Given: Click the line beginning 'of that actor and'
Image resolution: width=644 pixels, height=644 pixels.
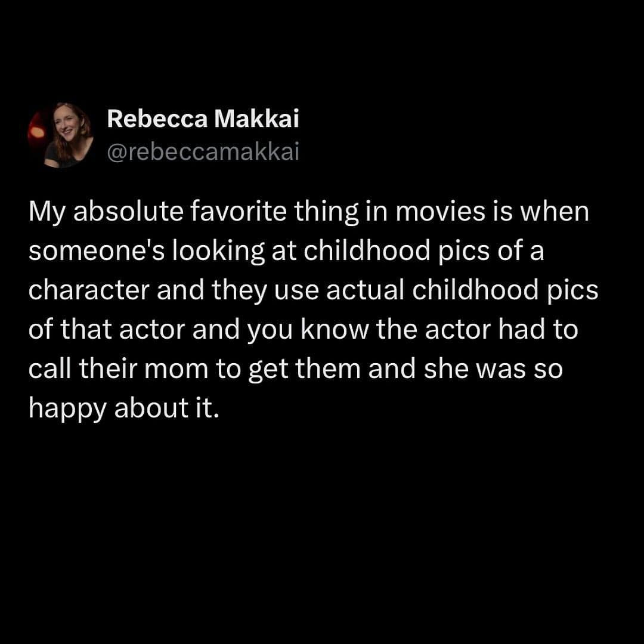Looking at the screenshot, I should pyautogui.click(x=303, y=330).
